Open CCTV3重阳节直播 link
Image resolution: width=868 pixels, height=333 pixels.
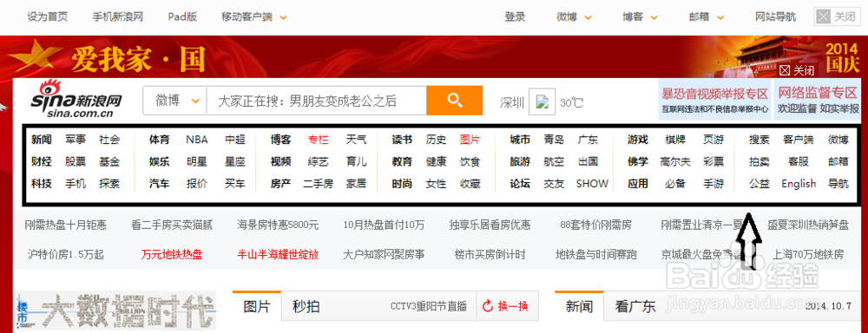429,306
